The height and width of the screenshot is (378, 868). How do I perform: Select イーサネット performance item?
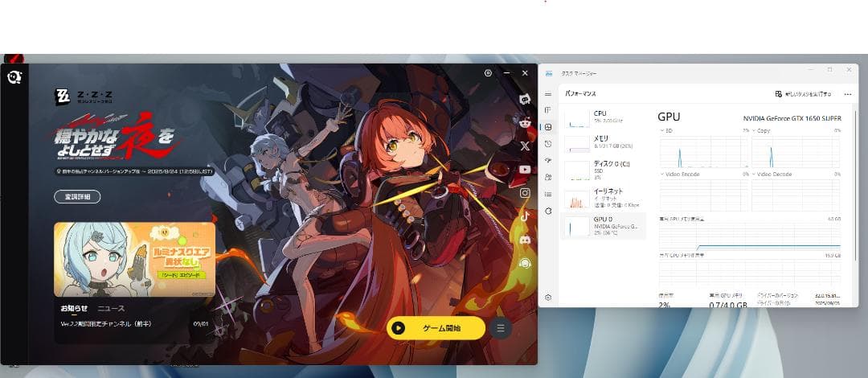point(604,197)
